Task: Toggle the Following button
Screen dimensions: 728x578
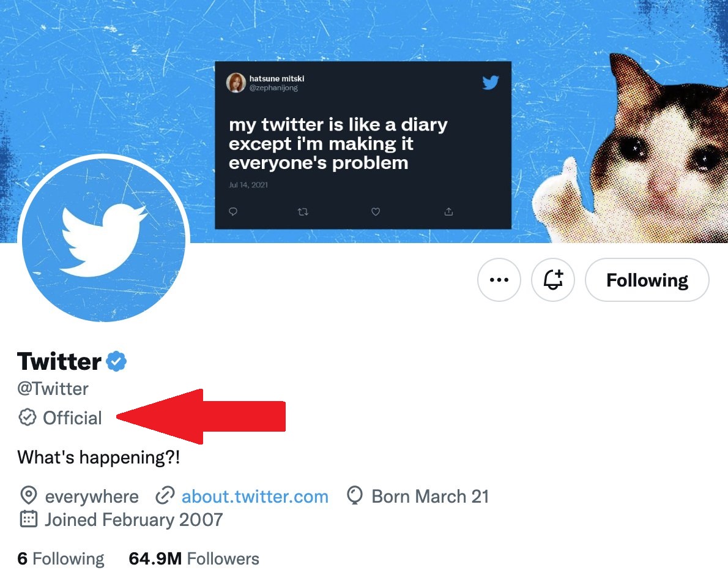Action: tap(647, 280)
